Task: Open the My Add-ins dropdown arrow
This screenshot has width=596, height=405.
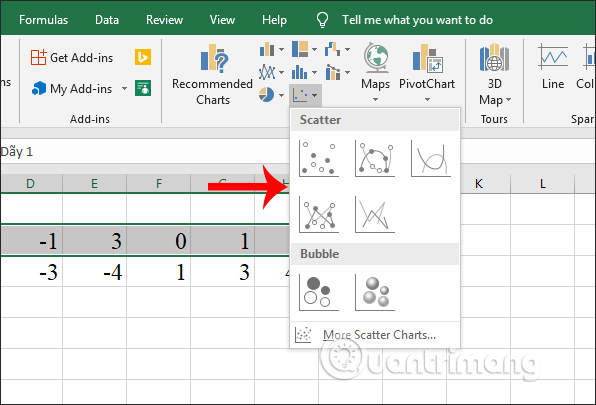Action: (x=124, y=89)
